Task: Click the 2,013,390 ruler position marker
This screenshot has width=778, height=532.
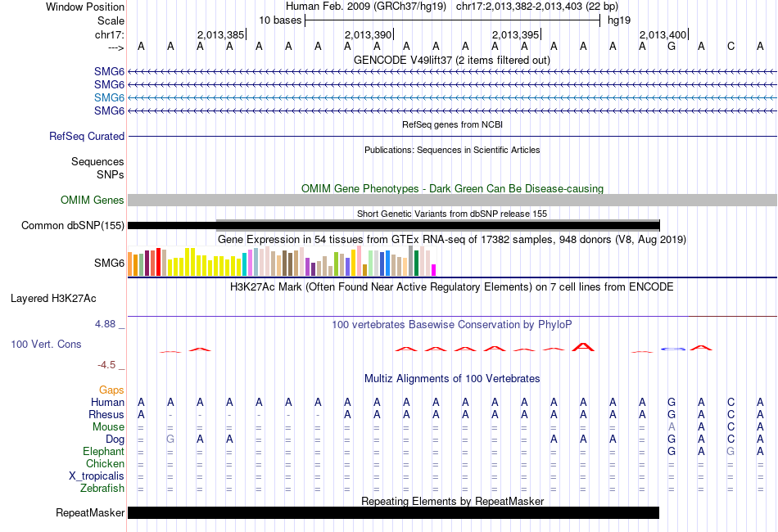Action: [369, 34]
